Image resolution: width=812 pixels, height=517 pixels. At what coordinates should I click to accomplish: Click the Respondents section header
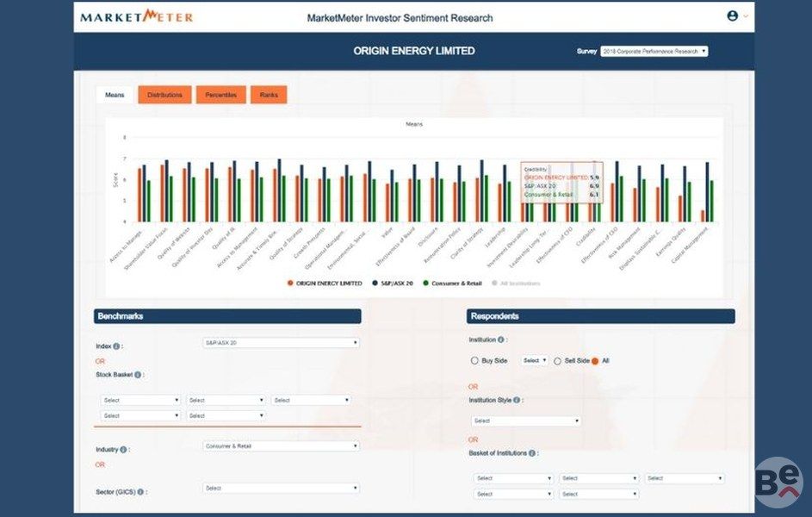tap(601, 316)
